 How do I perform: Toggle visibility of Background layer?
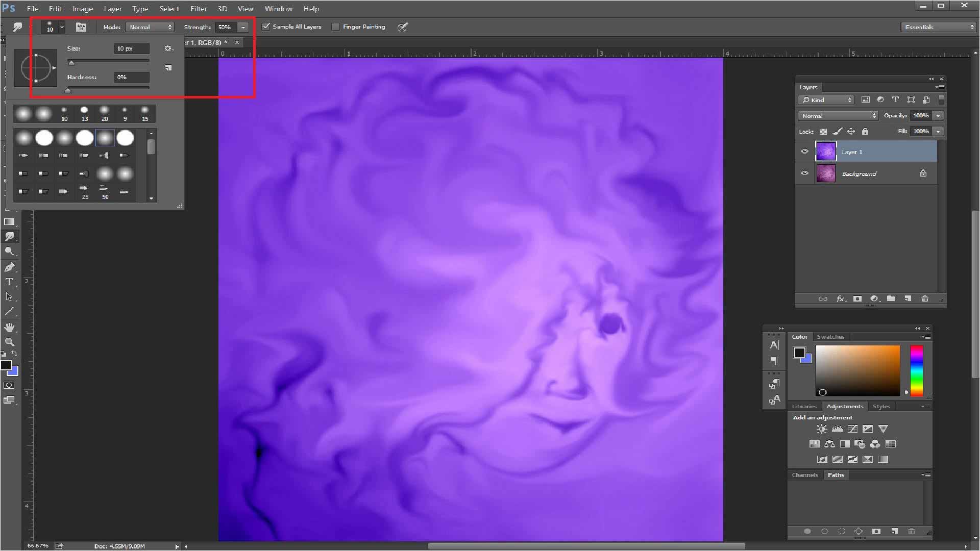click(804, 173)
